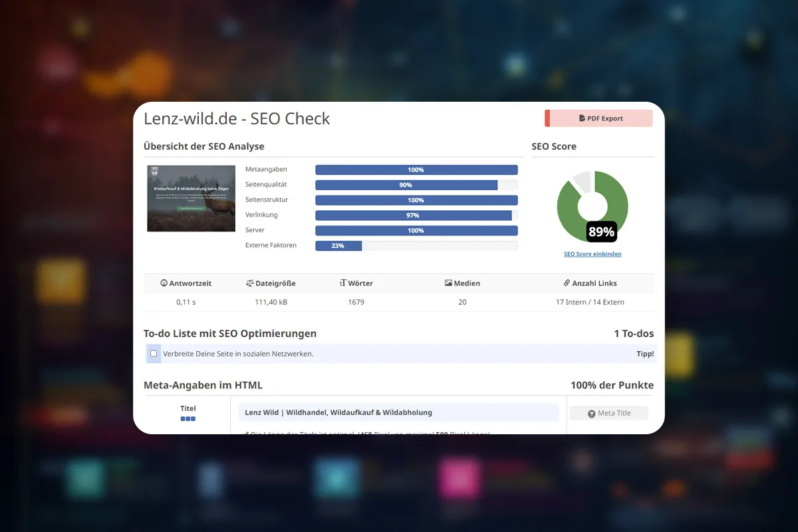Screen dimensions: 798x532
Task: Click the Tipp! label
Action: pyautogui.click(x=645, y=354)
